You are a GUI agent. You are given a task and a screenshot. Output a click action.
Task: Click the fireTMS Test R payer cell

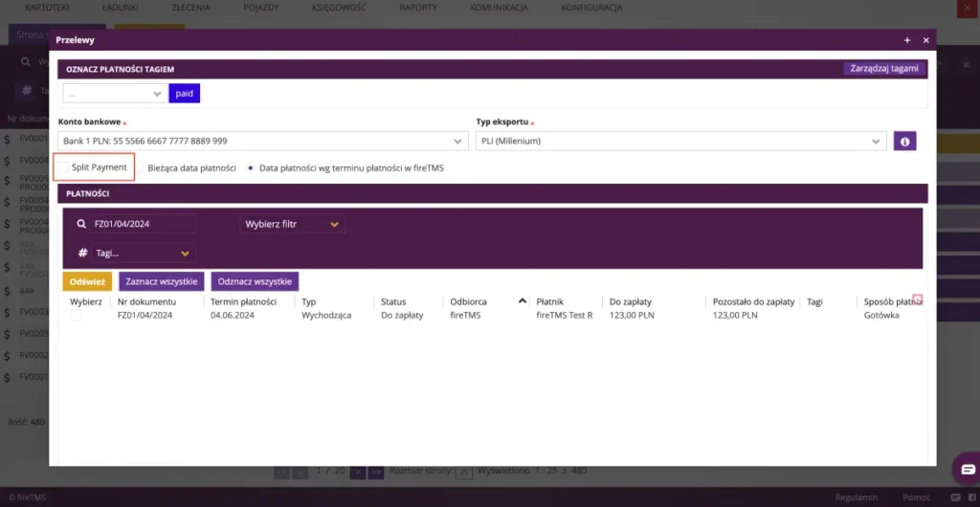tap(565, 316)
